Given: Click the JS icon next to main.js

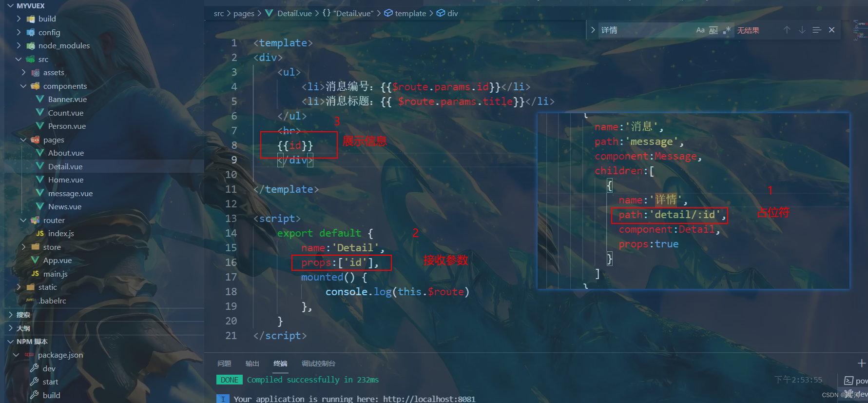Looking at the screenshot, I should [35, 274].
